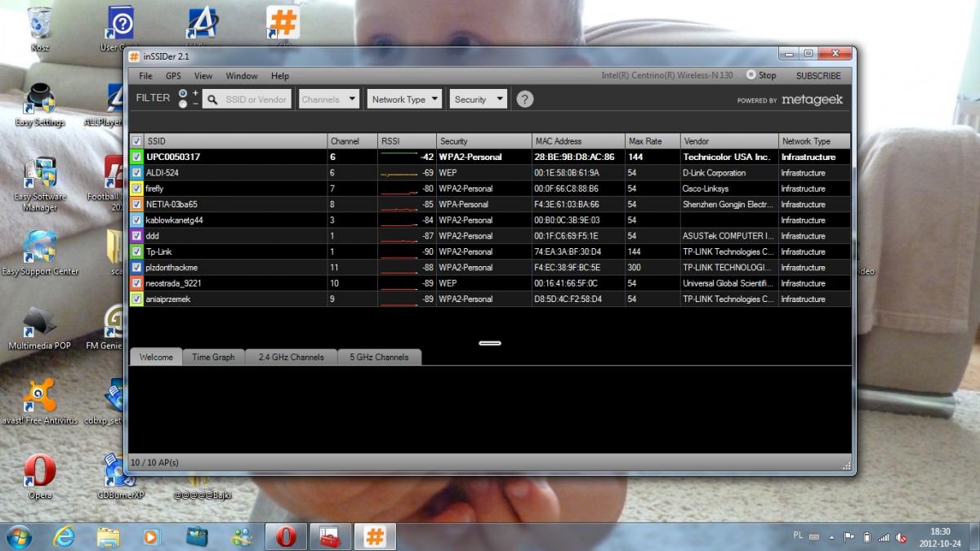Click the Easy Software Manager desktop icon
Image resolution: width=980 pixels, height=551 pixels.
pyautogui.click(x=39, y=184)
